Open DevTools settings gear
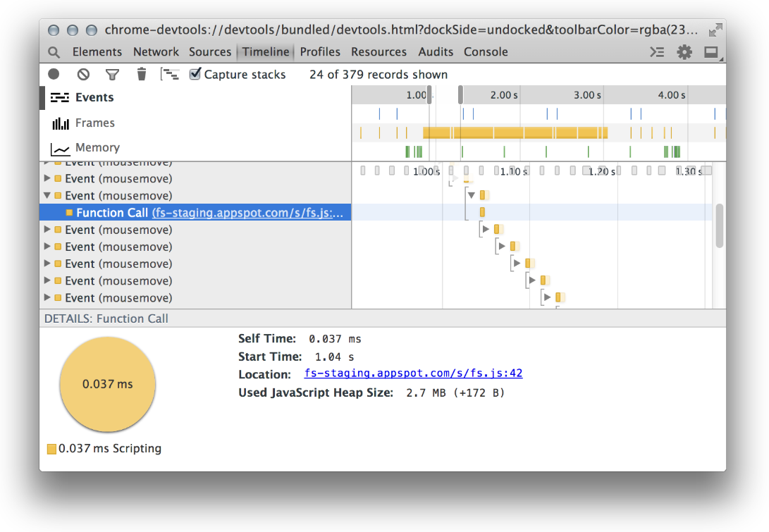 pyautogui.click(x=684, y=51)
